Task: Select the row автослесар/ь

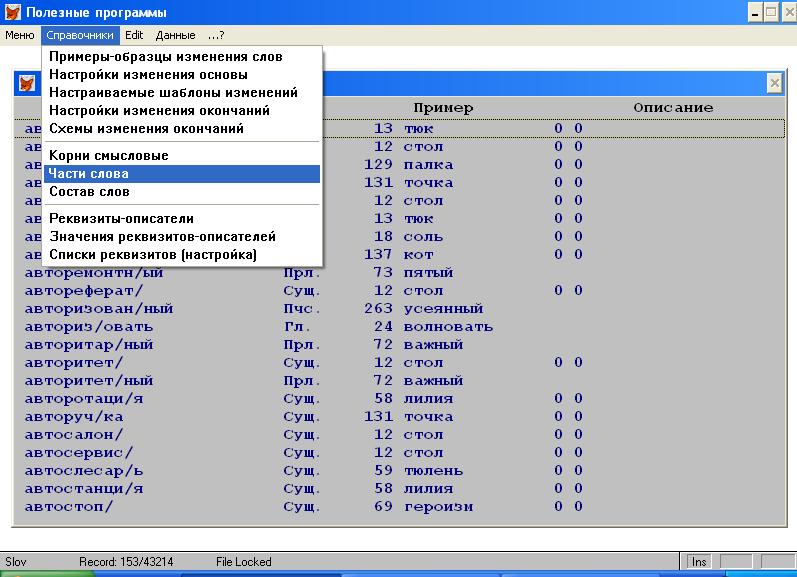Action: click(399, 470)
